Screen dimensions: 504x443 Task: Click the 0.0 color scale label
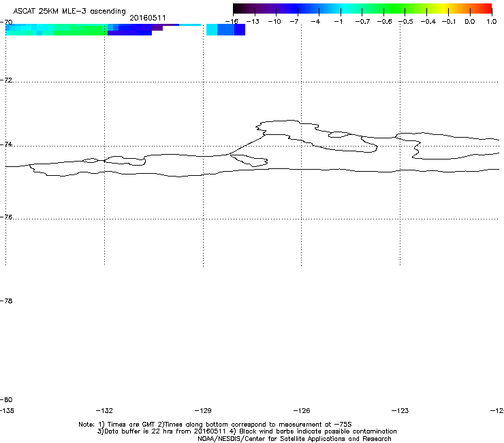point(470,22)
